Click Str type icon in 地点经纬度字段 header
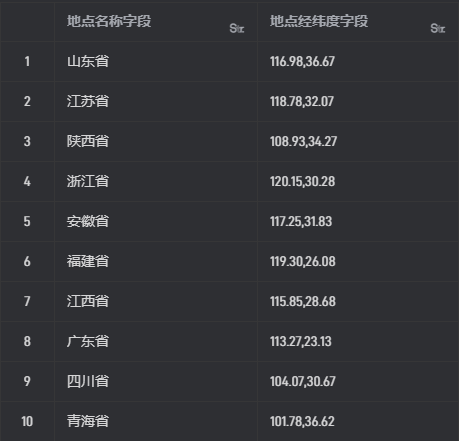 point(438,28)
